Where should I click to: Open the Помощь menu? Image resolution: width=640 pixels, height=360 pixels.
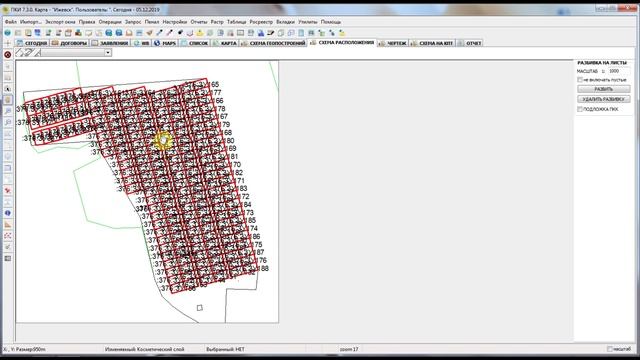coord(331,22)
